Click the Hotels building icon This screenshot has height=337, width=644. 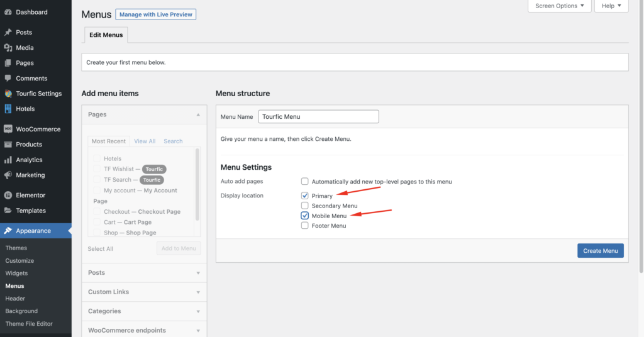pos(8,109)
